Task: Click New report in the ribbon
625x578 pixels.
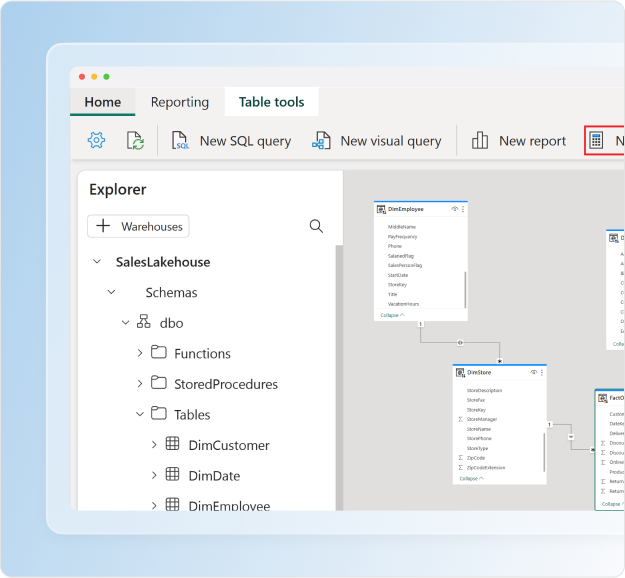Action: point(519,141)
